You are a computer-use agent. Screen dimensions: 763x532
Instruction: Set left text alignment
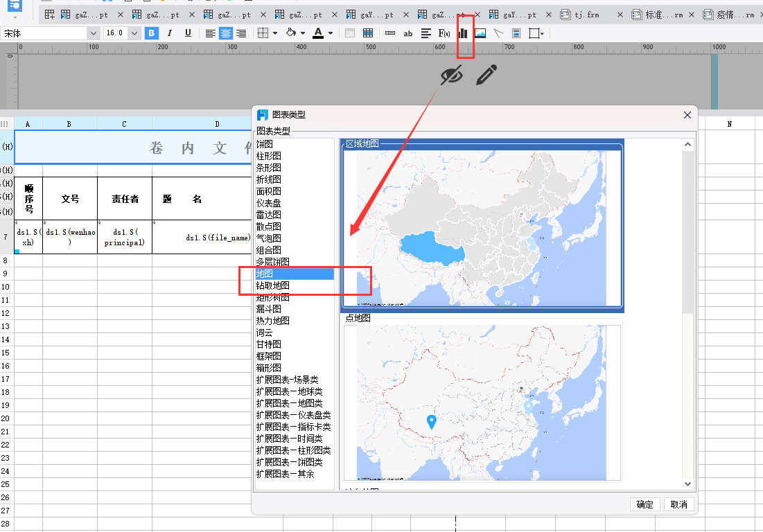click(x=210, y=33)
